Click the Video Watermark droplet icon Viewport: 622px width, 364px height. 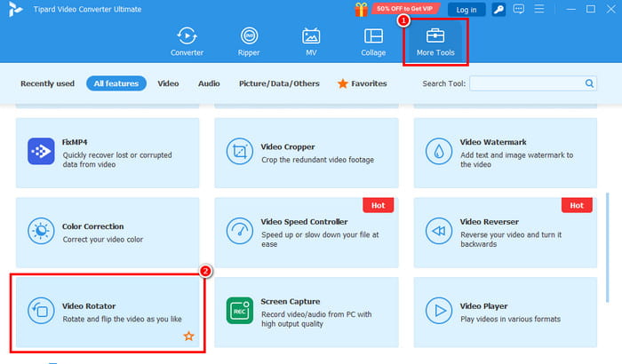[439, 151]
